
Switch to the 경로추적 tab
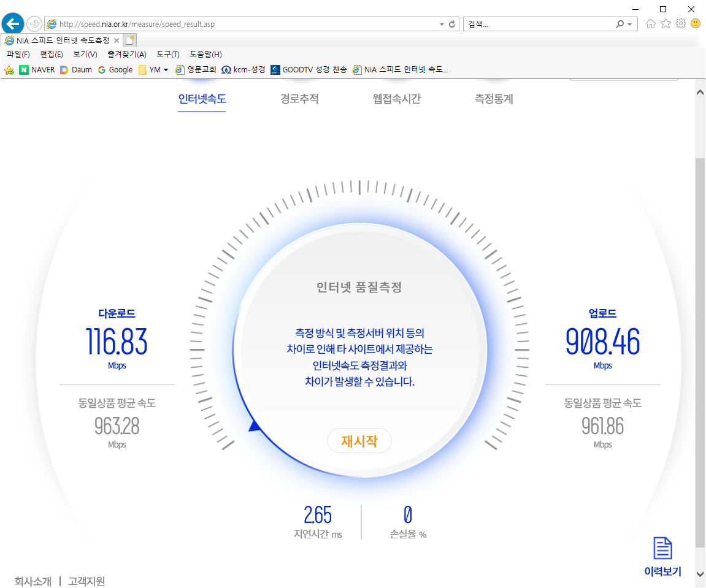pyautogui.click(x=299, y=99)
